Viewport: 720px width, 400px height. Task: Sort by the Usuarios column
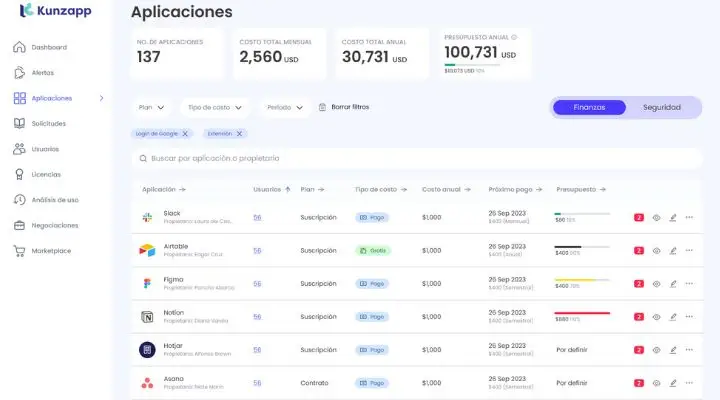[x=272, y=189]
